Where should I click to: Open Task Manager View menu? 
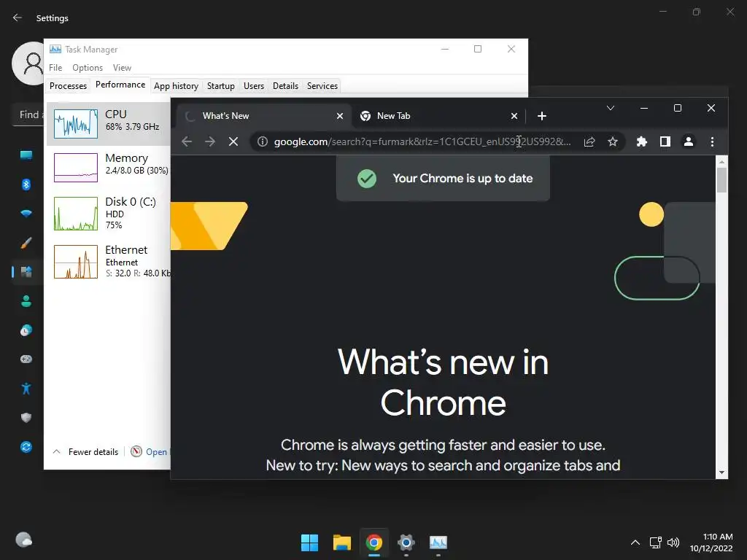[122, 68]
